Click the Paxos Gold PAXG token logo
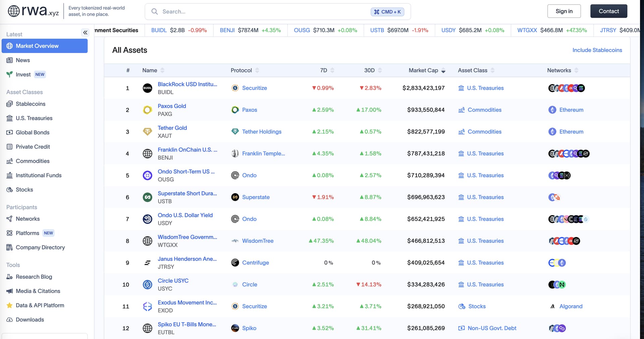 [x=148, y=110]
